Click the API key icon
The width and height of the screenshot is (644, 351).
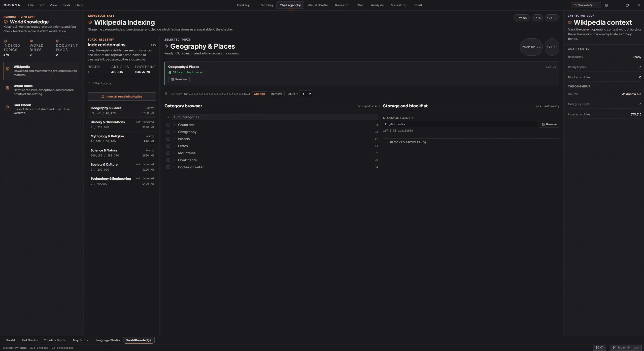[166, 94]
